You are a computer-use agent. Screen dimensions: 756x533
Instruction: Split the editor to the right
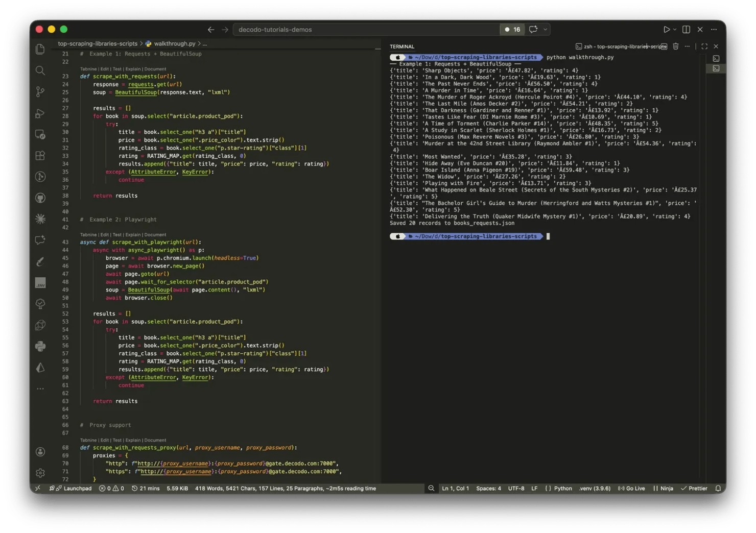click(x=686, y=30)
